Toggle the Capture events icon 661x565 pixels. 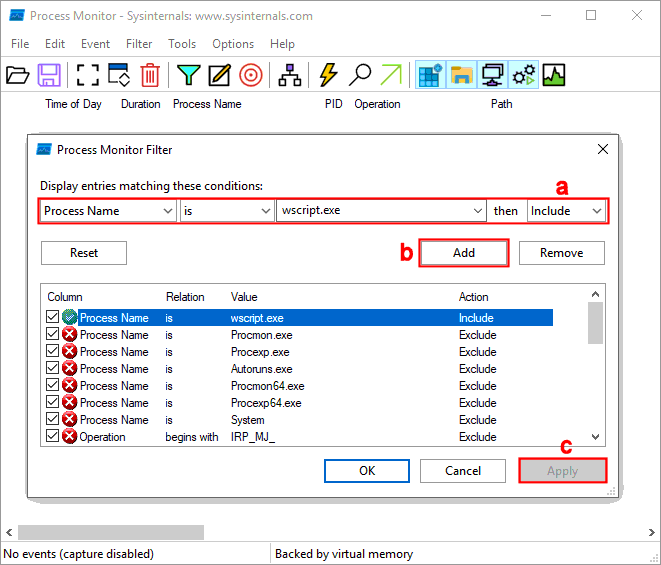[x=88, y=75]
